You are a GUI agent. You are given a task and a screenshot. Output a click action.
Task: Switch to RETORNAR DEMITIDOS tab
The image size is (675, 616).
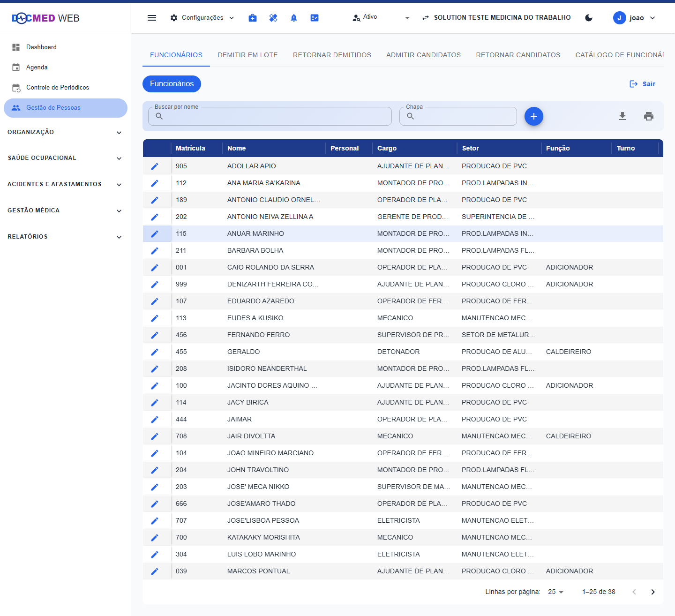tap(332, 55)
